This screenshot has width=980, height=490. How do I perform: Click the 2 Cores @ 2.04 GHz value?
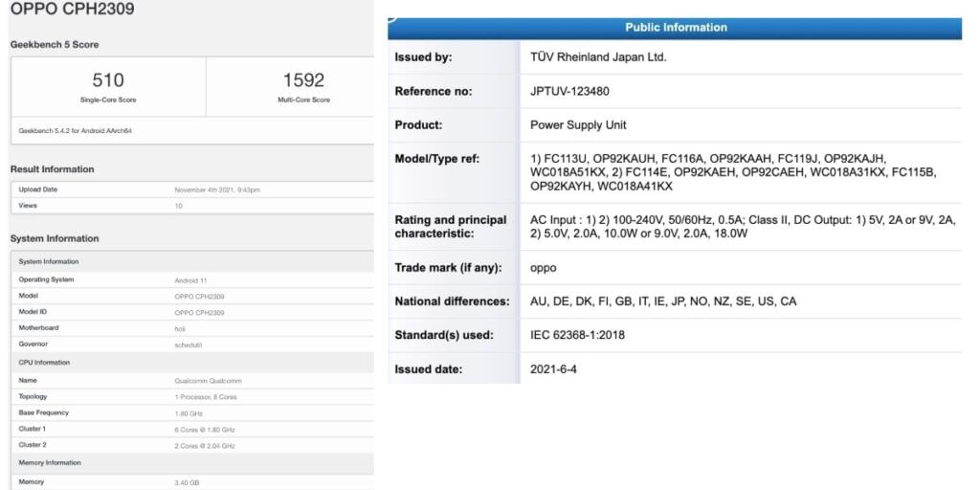point(205,446)
